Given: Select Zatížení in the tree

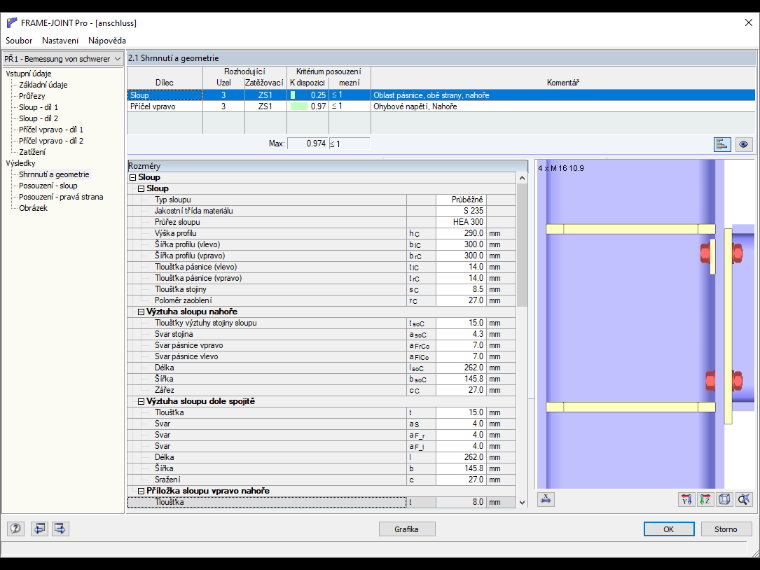Looking at the screenshot, I should point(32,152).
